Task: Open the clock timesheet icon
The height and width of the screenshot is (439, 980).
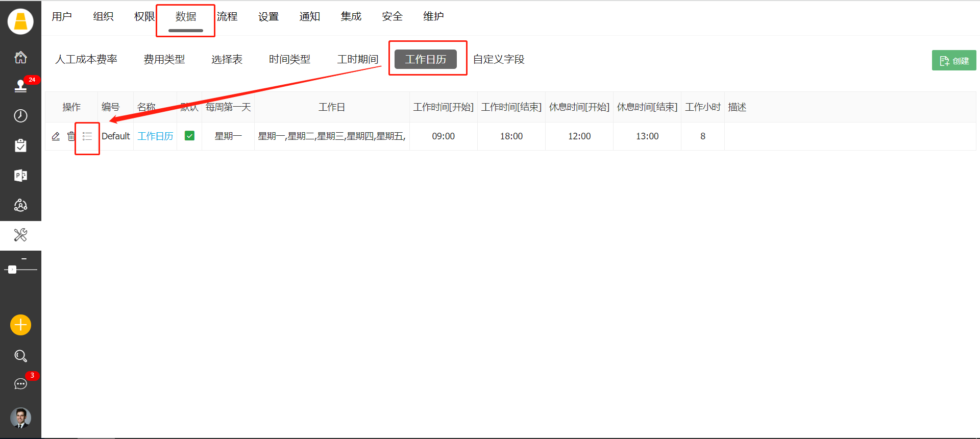Action: 20,116
